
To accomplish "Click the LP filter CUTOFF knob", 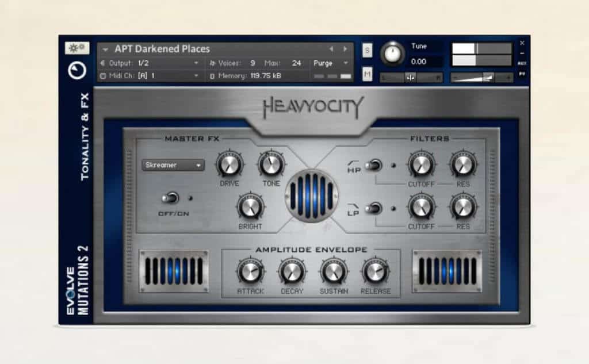I will [x=421, y=208].
